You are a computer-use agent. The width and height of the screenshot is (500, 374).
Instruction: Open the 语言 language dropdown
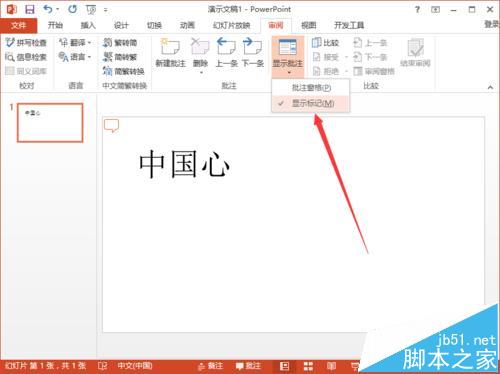pos(75,57)
